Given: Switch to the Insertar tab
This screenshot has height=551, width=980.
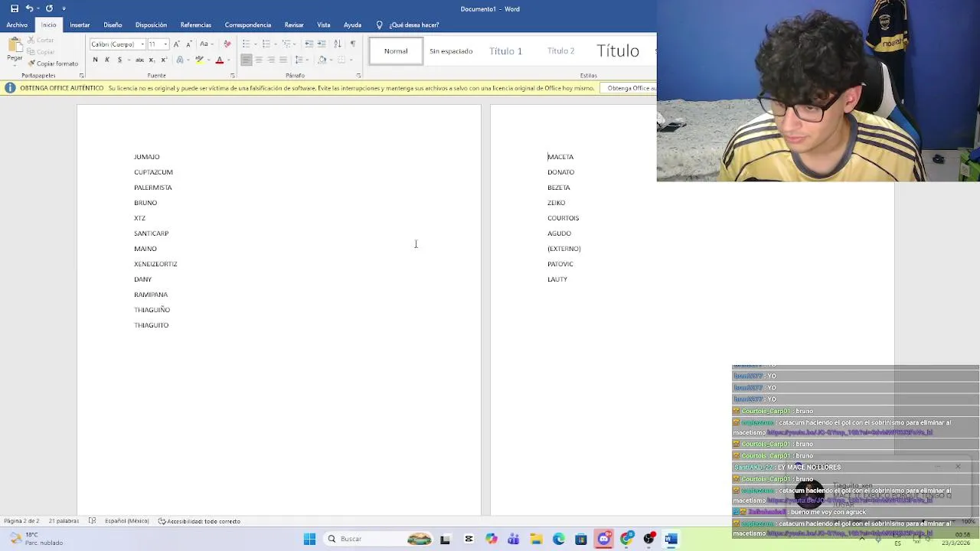Looking at the screenshot, I should click(x=80, y=24).
